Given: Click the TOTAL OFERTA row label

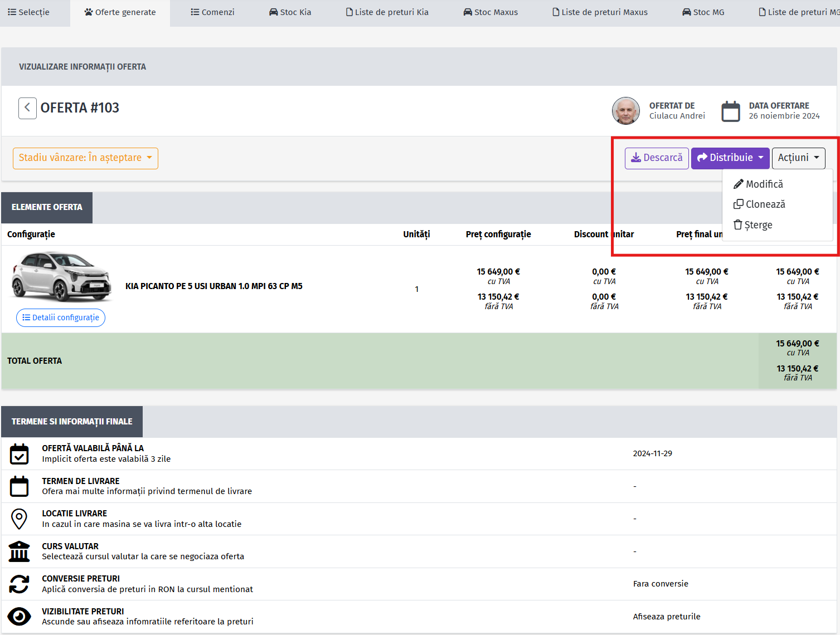Looking at the screenshot, I should click(x=35, y=361).
